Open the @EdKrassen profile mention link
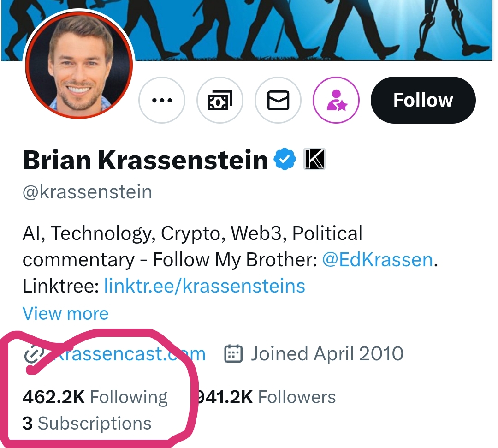Viewport: 498px width, 448px height. coord(378,260)
